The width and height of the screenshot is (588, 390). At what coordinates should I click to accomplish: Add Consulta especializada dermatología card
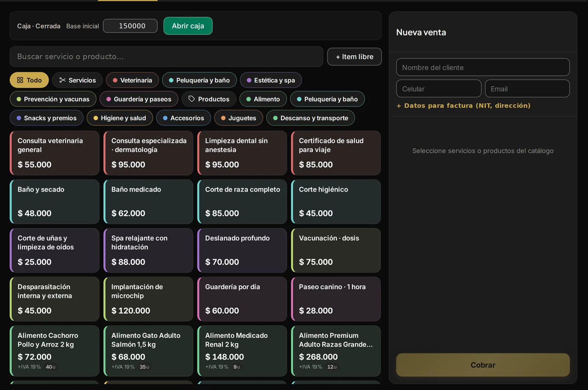click(148, 153)
